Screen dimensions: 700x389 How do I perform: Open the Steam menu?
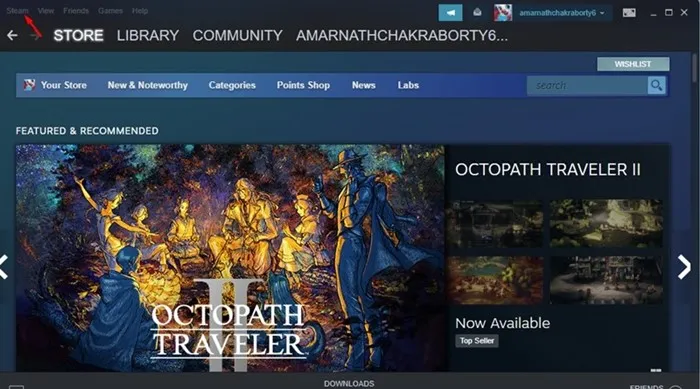point(17,11)
